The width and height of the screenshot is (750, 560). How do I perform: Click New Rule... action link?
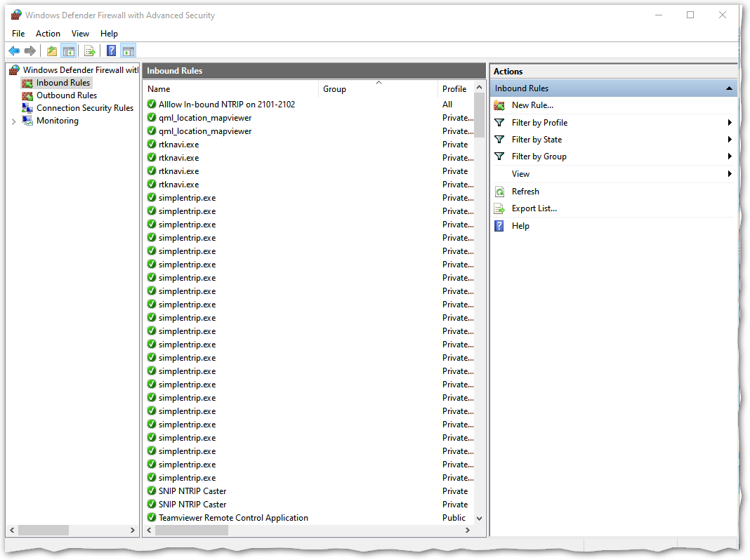click(x=532, y=105)
